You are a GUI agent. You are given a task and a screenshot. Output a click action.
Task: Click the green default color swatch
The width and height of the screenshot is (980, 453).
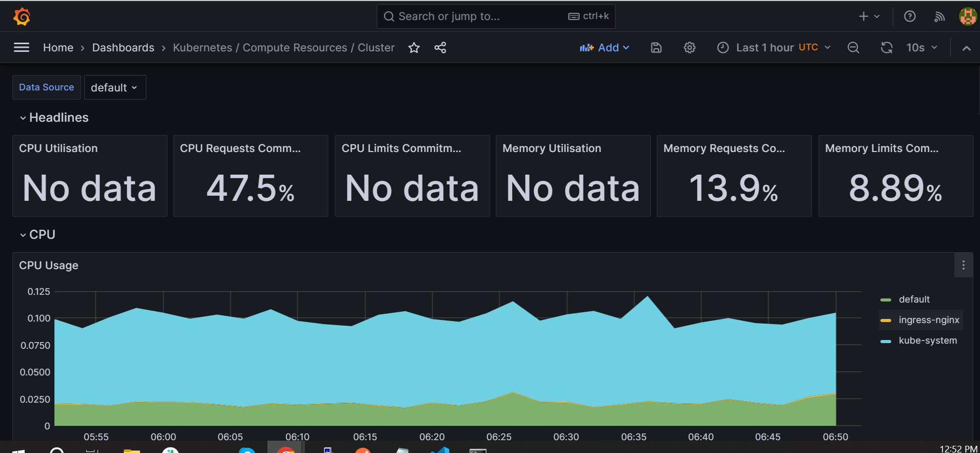(x=886, y=300)
